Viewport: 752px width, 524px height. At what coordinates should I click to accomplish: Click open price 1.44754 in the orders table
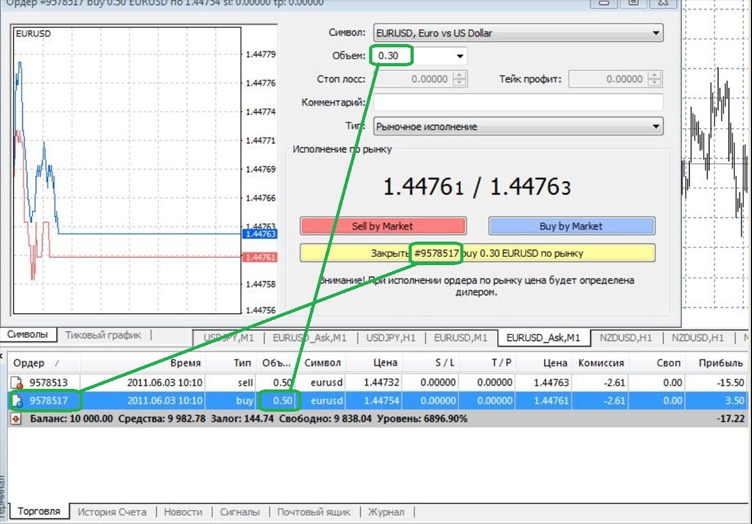pos(381,401)
